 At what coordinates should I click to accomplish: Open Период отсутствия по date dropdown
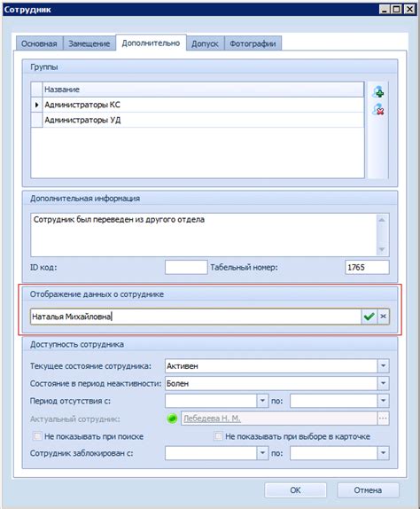click(383, 401)
